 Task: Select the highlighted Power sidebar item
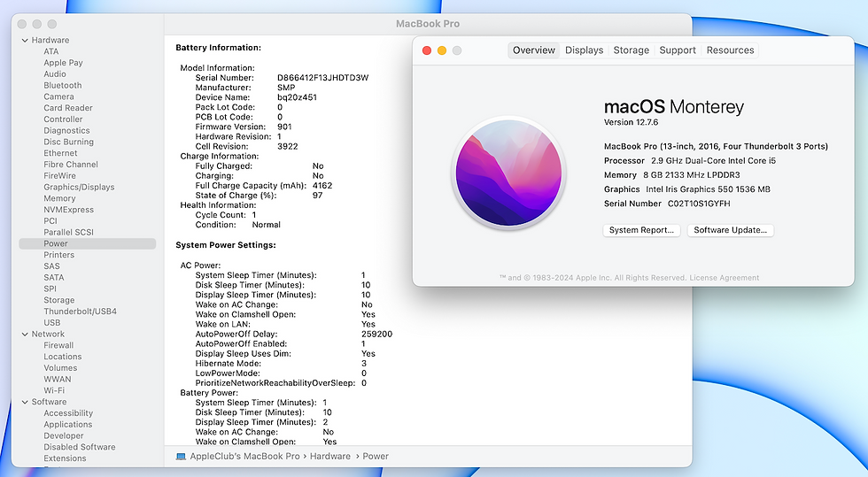point(88,243)
